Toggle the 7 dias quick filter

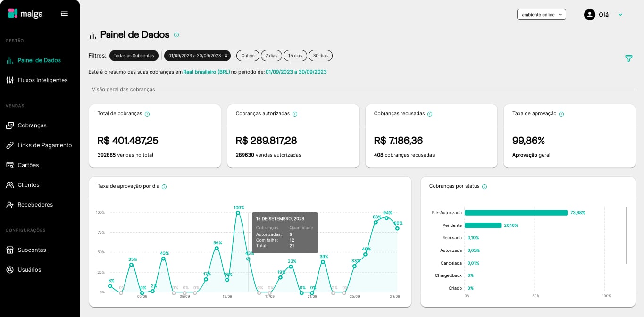[271, 56]
